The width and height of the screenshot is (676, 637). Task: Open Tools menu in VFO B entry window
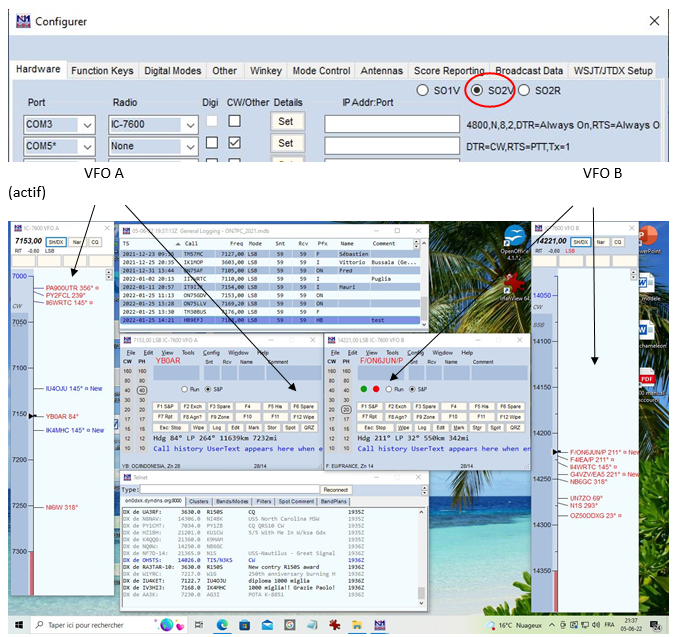[392, 353]
